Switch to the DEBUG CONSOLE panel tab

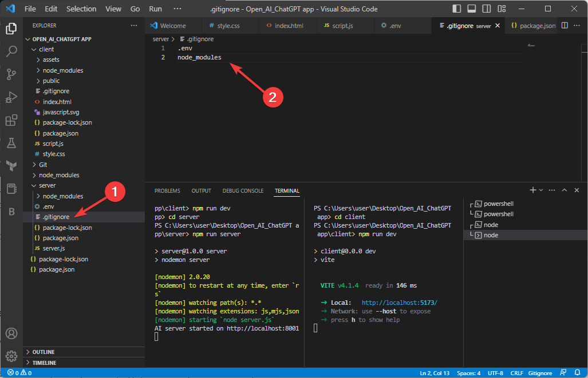(x=243, y=190)
